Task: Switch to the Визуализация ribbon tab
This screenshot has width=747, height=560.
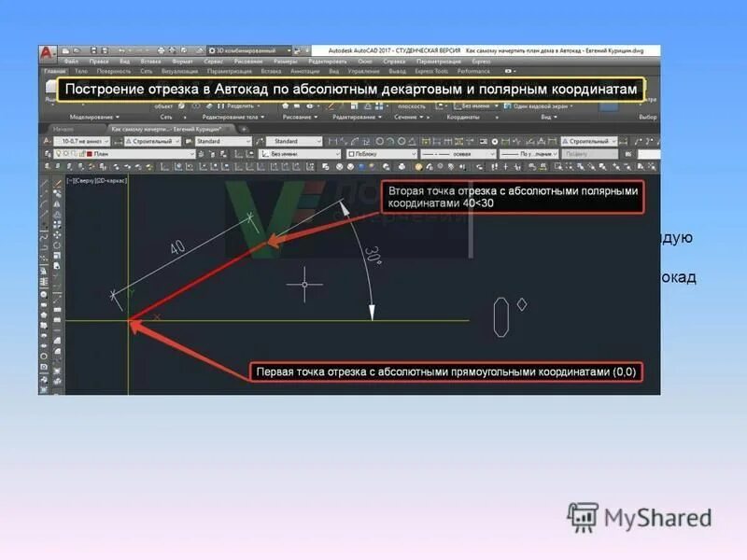Action: [x=179, y=72]
